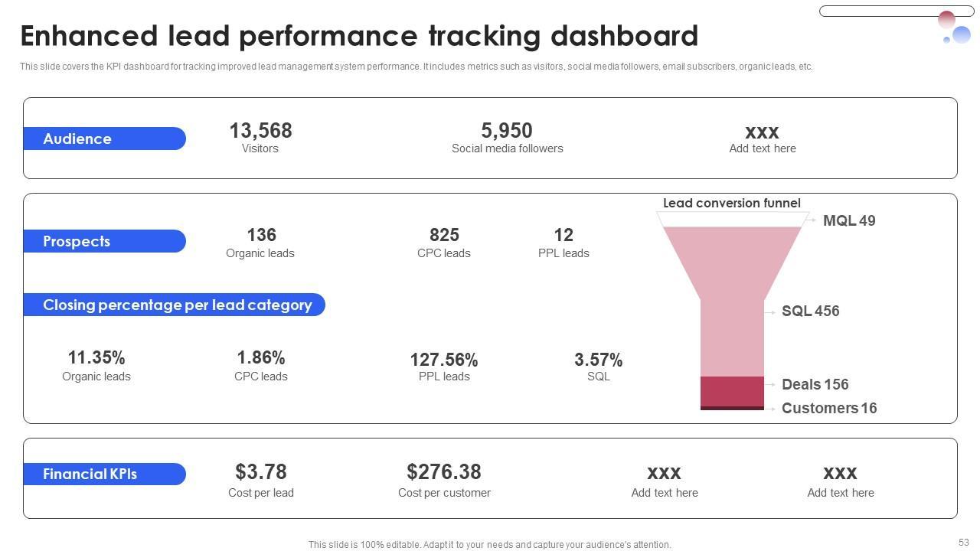Click the slide title text
Image resolution: width=980 pixels, height=551 pixels.
[x=359, y=36]
